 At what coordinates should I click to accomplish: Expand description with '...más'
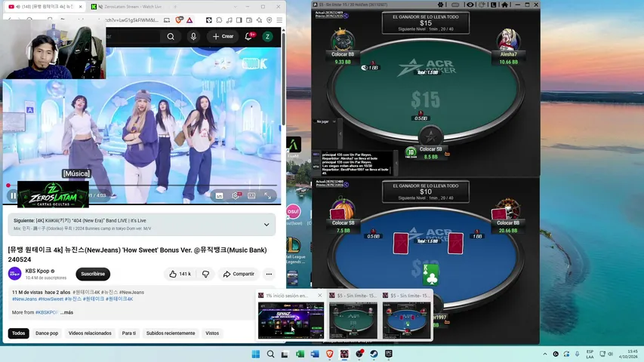point(66,312)
